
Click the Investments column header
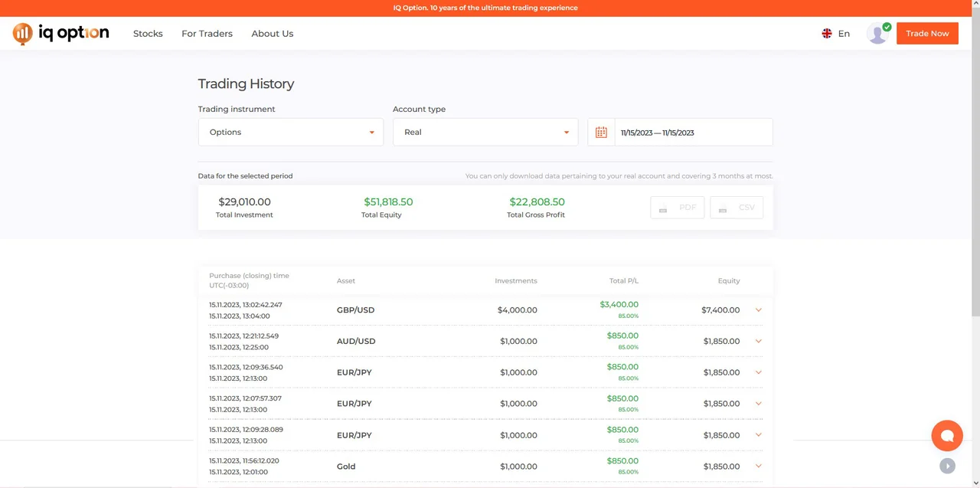click(x=516, y=281)
